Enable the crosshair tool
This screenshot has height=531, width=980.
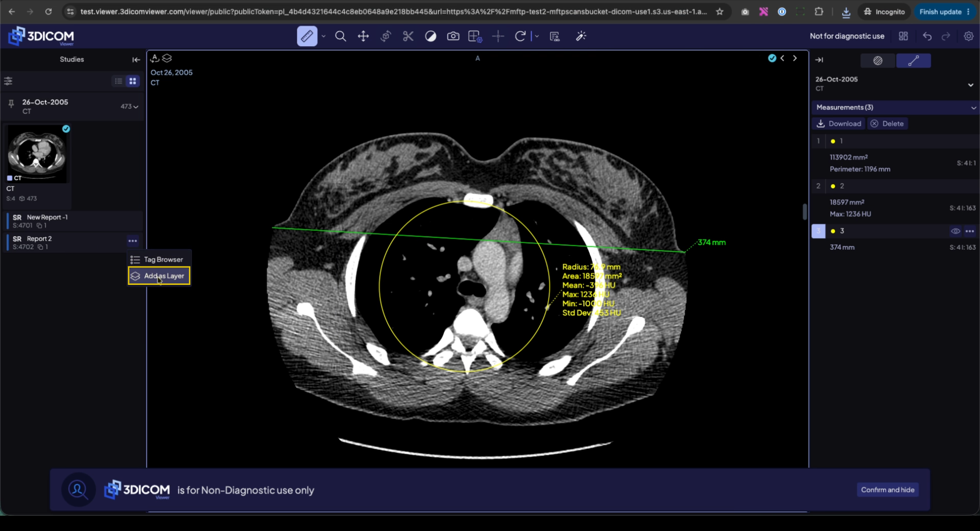coord(498,36)
